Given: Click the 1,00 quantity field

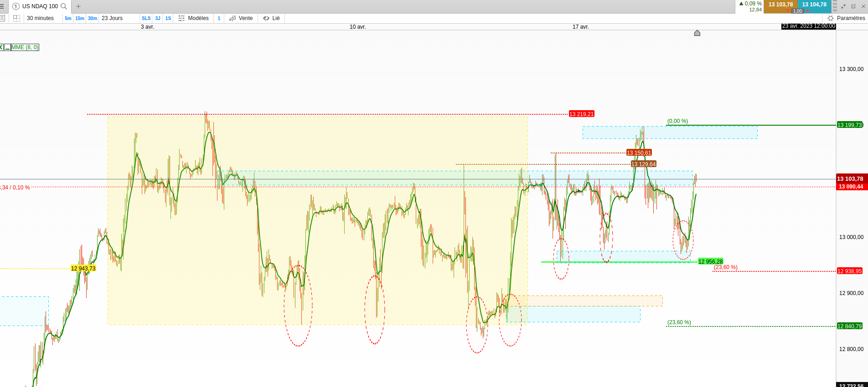Looking at the screenshot, I should [797, 11].
